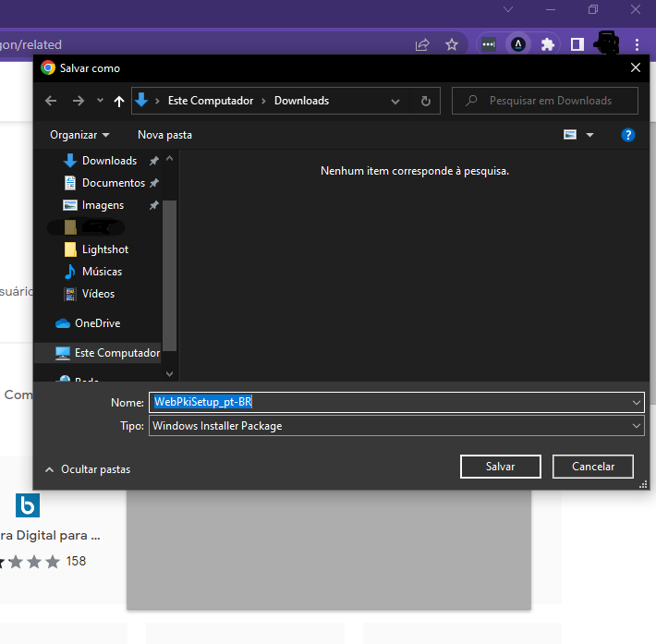
Task: Click the sidebar vertical scrollbar thumb
Action: click(169, 275)
